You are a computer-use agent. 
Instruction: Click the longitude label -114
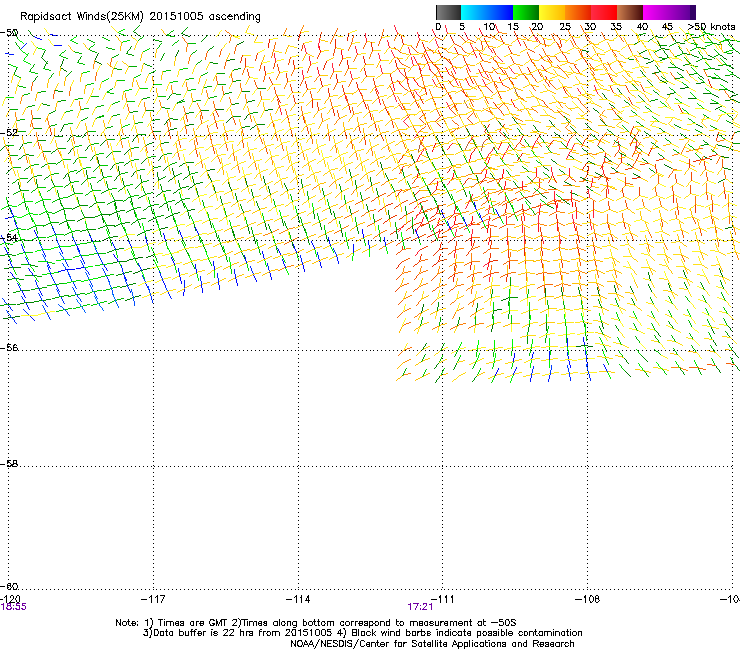298,599
